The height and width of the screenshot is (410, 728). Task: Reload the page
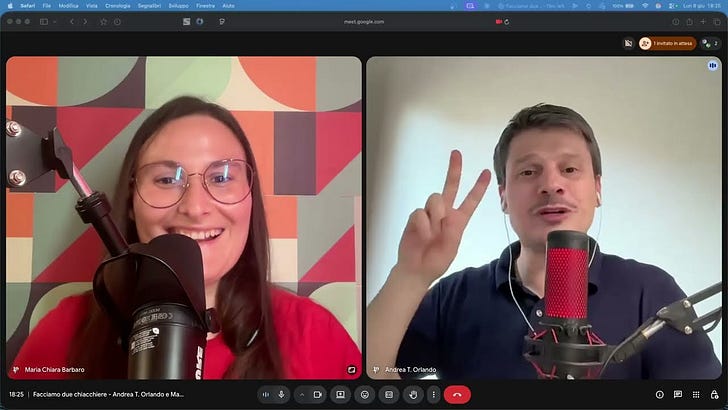(507, 21)
